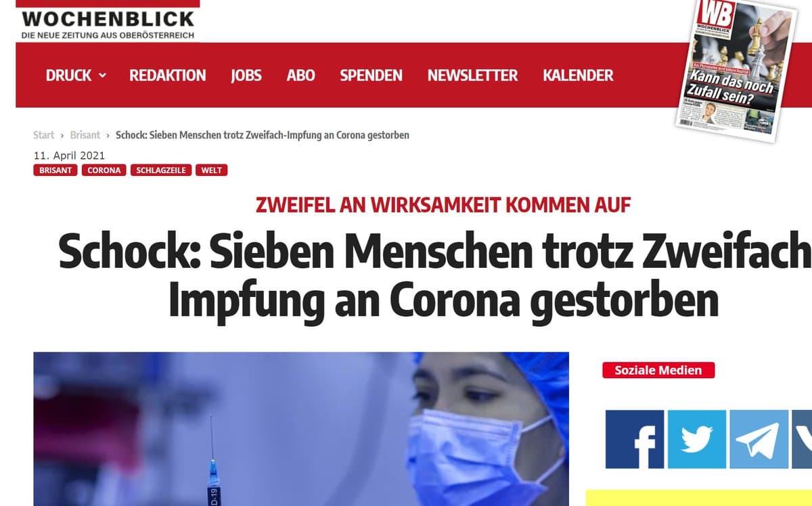Go to Start in the breadcrumb

coord(43,135)
